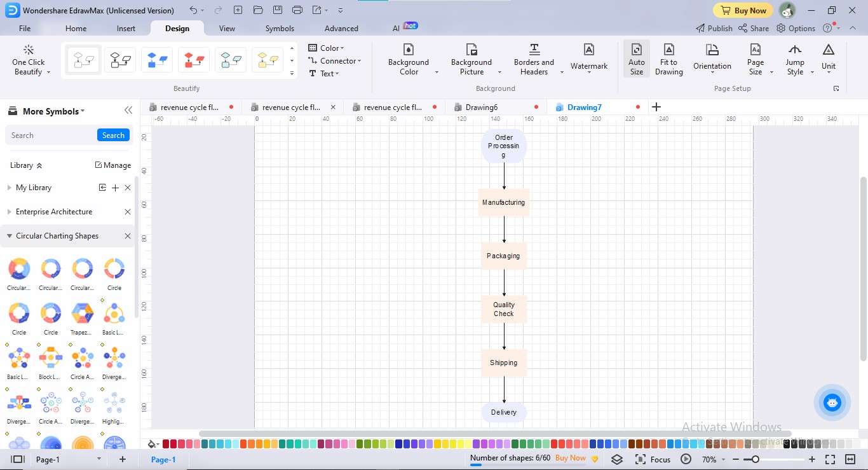868x470 pixels.
Task: Click the Buy Now button
Action: click(742, 10)
